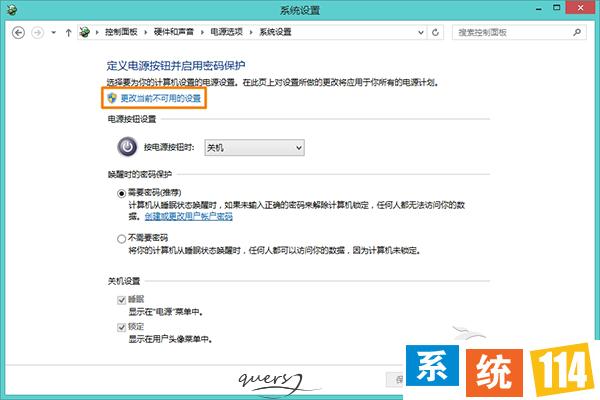
Task: Maximize the 系统设置 window
Action: point(557,8)
